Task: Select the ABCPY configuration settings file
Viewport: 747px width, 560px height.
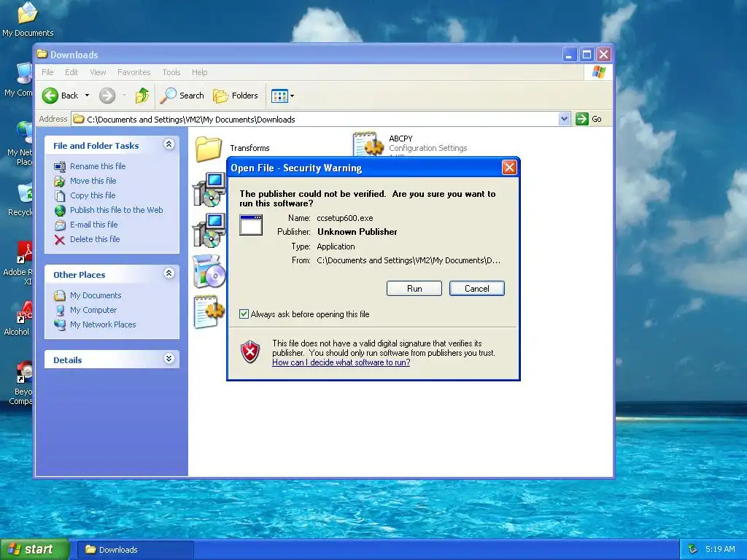Action: [x=411, y=144]
